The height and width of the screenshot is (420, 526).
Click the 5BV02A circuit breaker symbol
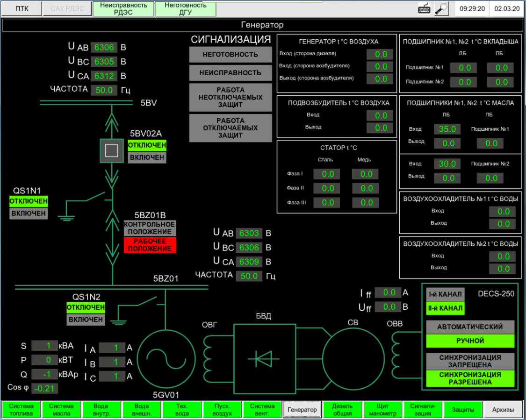click(111, 150)
